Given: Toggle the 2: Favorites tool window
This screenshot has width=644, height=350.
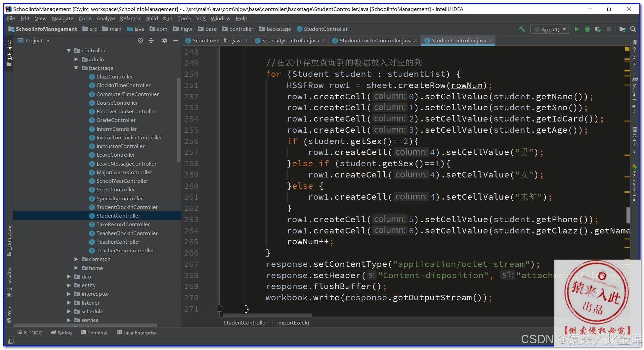Looking at the screenshot, I should 9,282.
